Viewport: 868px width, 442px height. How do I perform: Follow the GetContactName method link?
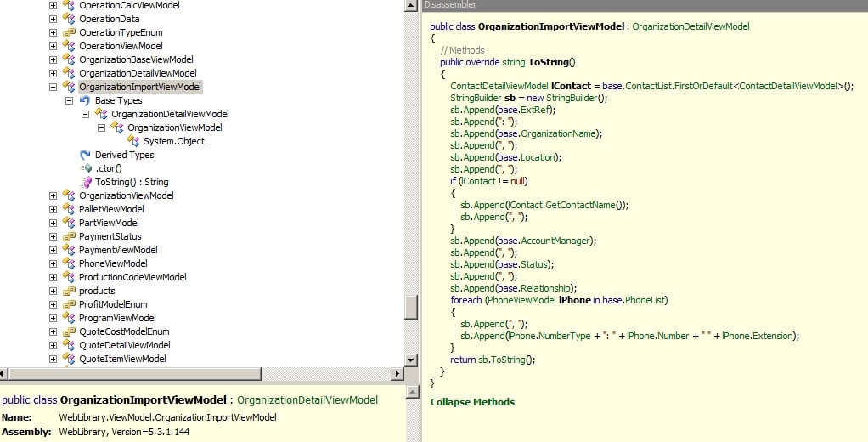coord(579,205)
